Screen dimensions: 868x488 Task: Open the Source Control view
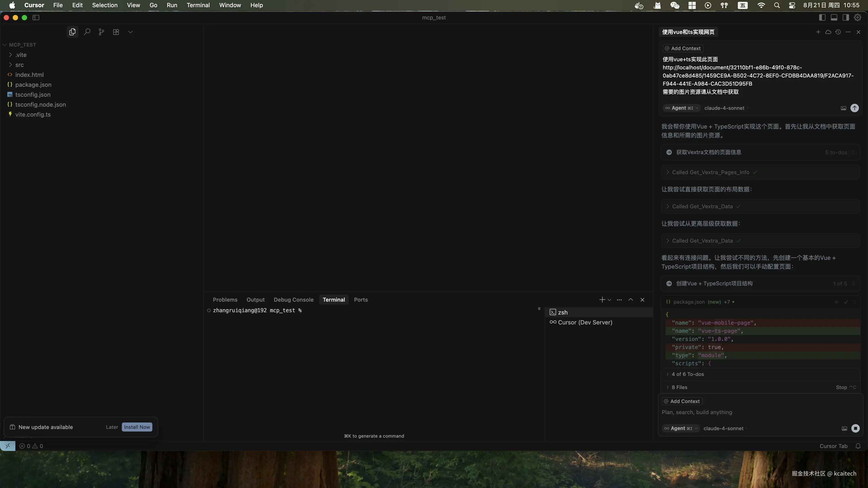tap(101, 32)
